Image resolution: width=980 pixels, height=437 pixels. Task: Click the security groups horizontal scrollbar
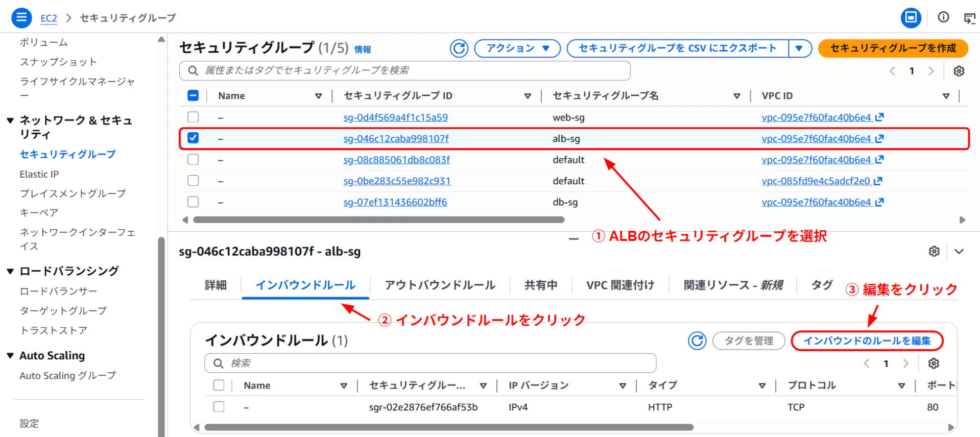coord(378,220)
